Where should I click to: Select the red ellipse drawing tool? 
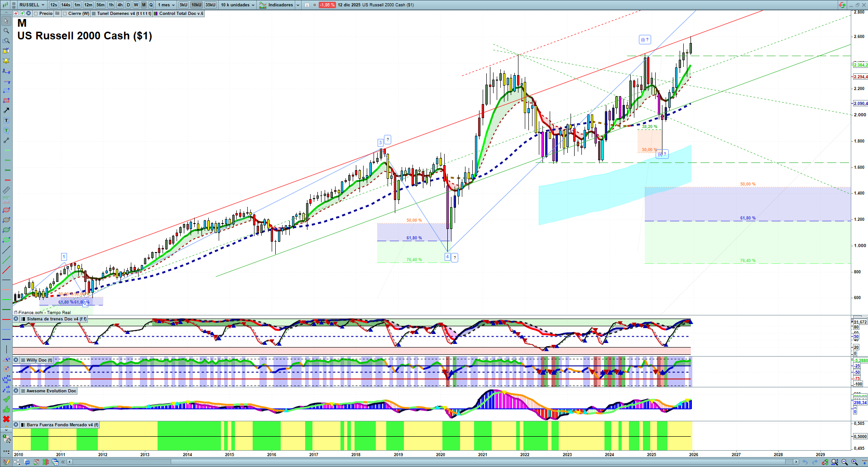point(6,210)
